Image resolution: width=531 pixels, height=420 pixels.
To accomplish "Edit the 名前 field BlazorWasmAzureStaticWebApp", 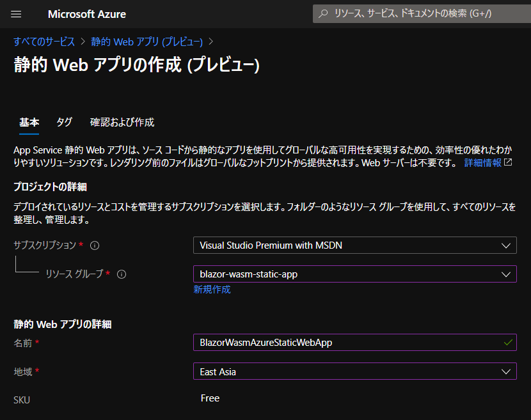I will (x=355, y=343).
